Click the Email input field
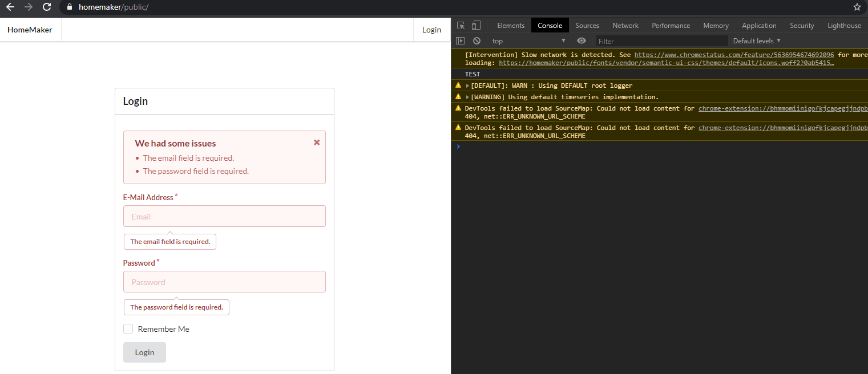 point(224,216)
